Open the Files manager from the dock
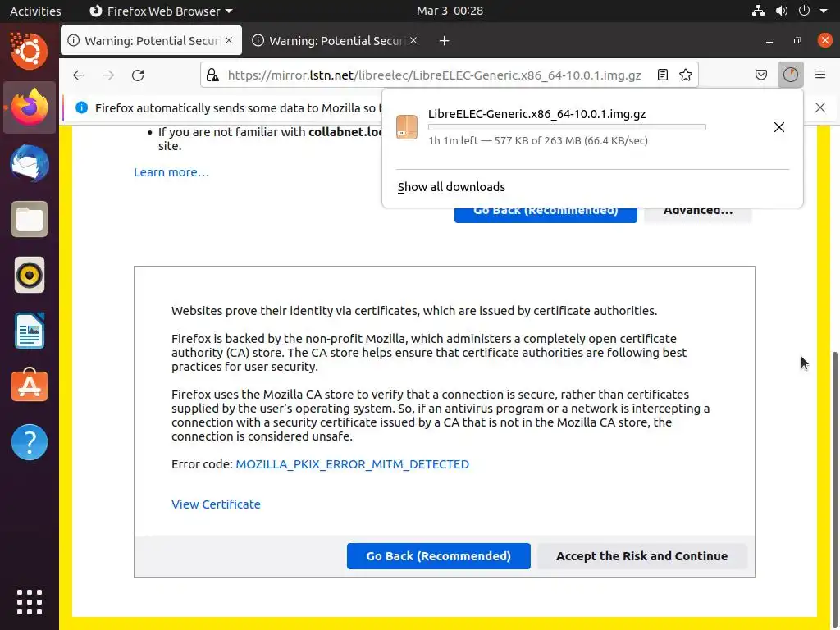 click(30, 219)
